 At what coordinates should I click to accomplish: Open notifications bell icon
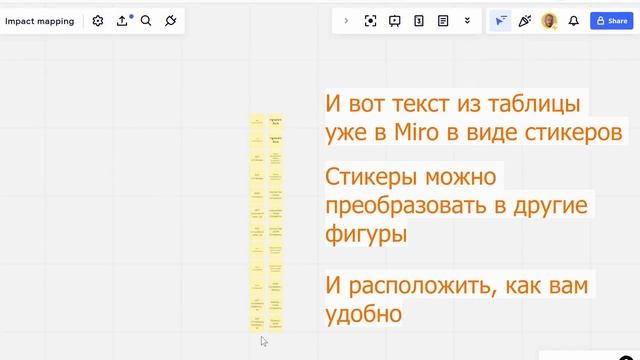click(573, 21)
